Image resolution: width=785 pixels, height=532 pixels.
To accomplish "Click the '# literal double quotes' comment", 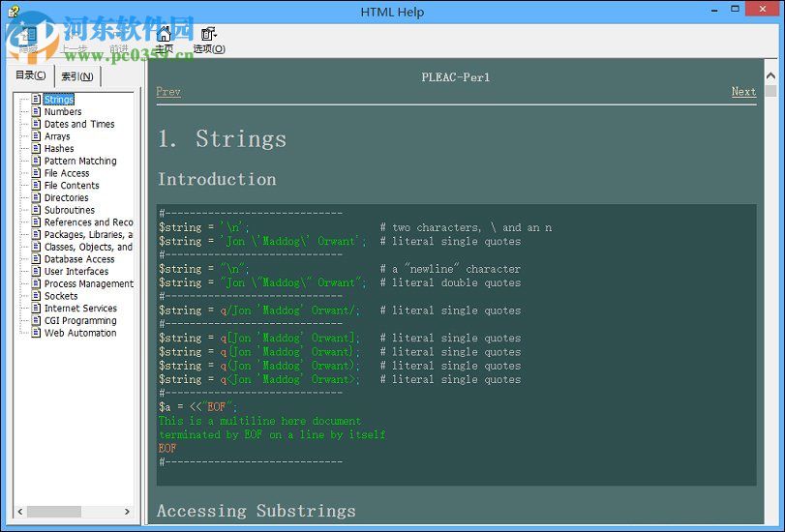I will pos(450,282).
